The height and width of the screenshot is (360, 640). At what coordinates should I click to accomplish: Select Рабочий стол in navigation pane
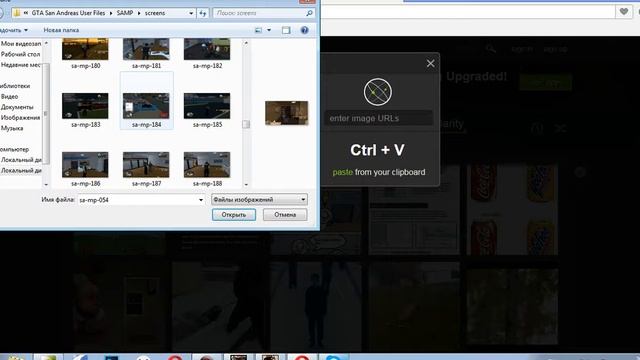(x=20, y=54)
